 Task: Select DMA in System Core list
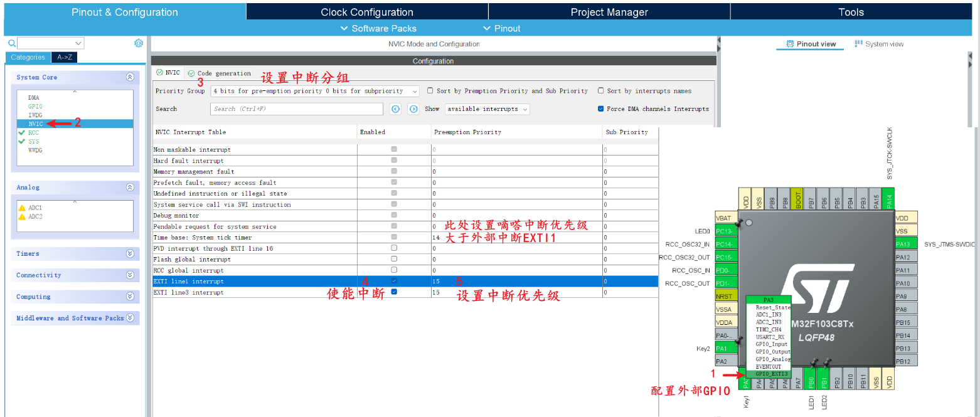pos(33,98)
